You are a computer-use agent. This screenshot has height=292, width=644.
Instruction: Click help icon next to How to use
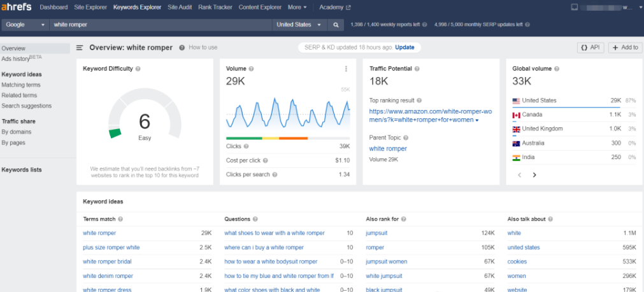(182, 48)
